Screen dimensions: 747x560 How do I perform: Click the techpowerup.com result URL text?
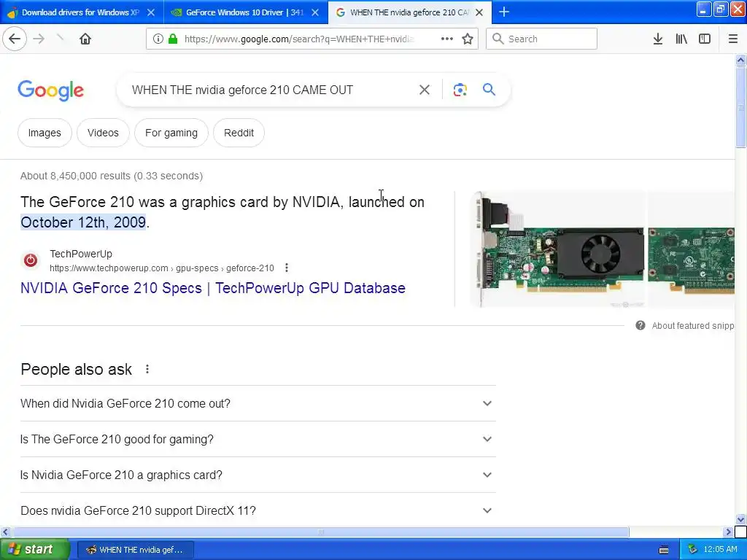point(162,268)
